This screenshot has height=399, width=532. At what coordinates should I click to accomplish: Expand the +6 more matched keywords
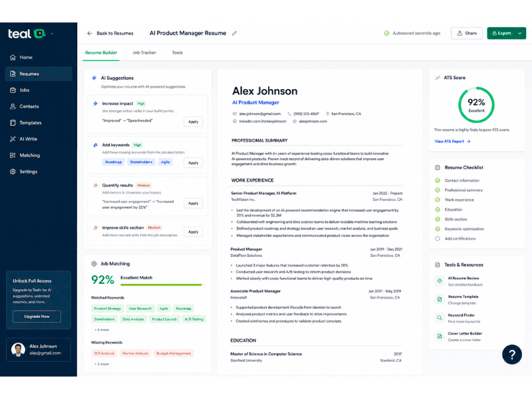click(x=102, y=330)
